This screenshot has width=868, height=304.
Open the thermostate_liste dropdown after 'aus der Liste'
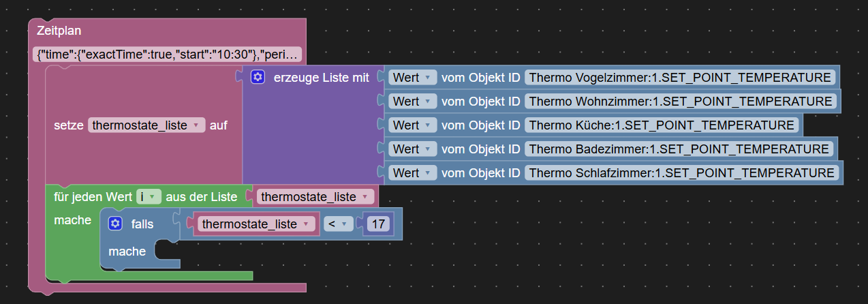point(316,197)
